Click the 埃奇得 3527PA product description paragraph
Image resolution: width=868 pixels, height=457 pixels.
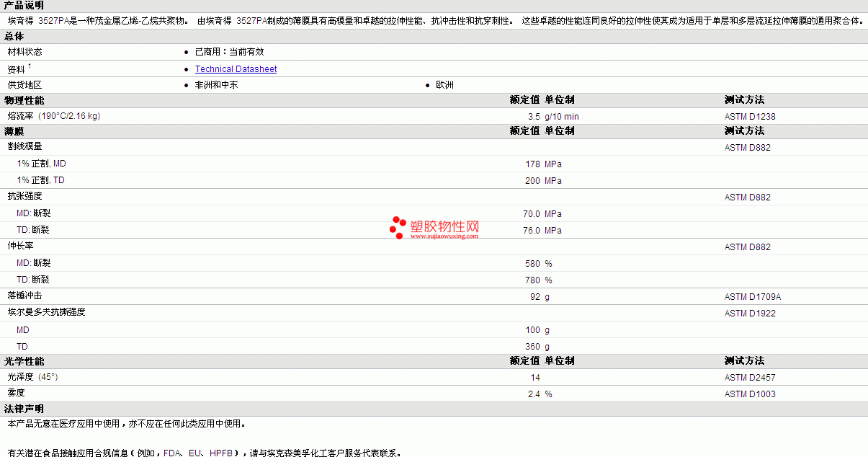[436, 21]
